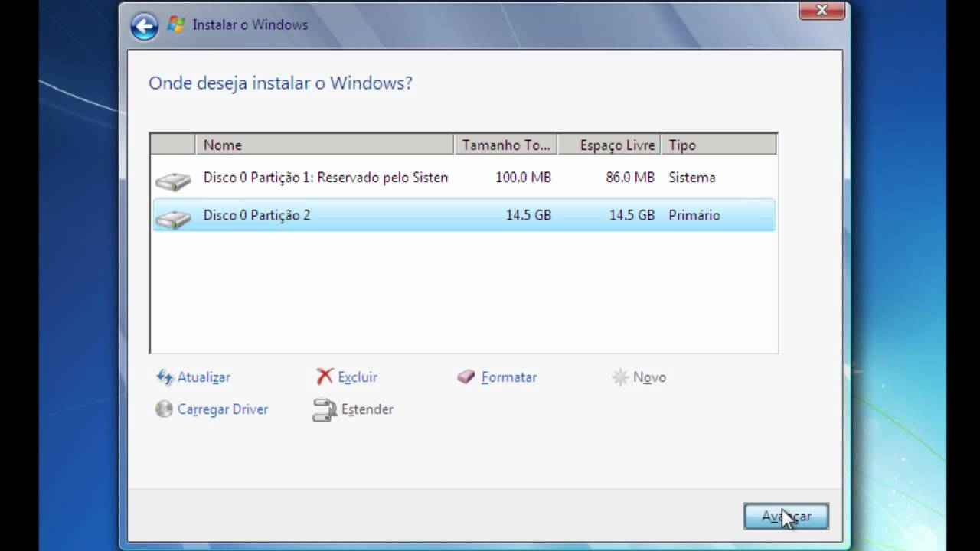Viewport: 980px width, 551px height.
Task: Click the Carregar Driver disc icon
Action: coord(164,409)
